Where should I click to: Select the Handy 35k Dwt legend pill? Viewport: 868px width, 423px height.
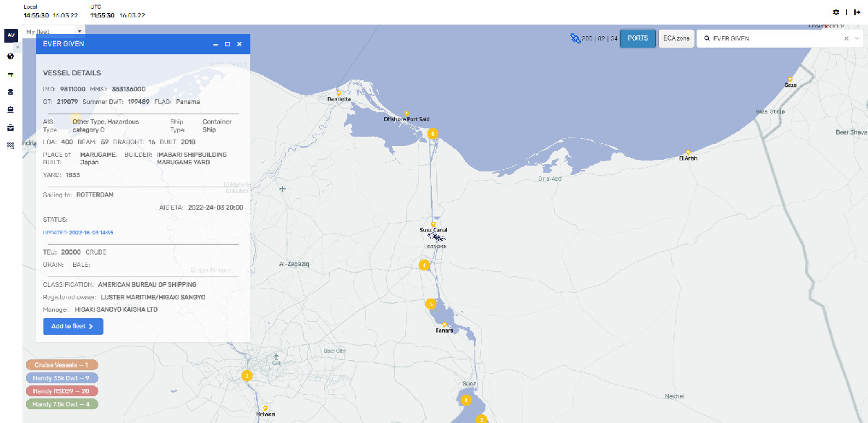coord(61,378)
